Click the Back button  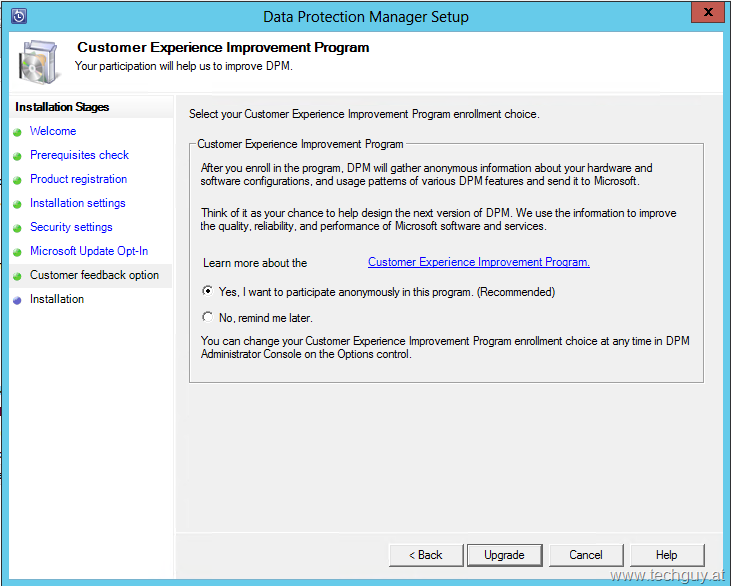click(426, 555)
